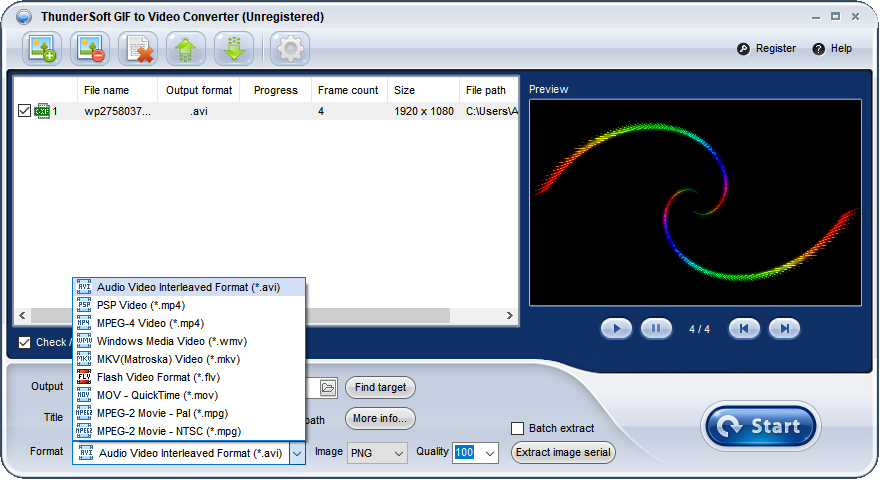The height and width of the screenshot is (480, 880).
Task: Click the .avi output format cell
Action: point(199,111)
